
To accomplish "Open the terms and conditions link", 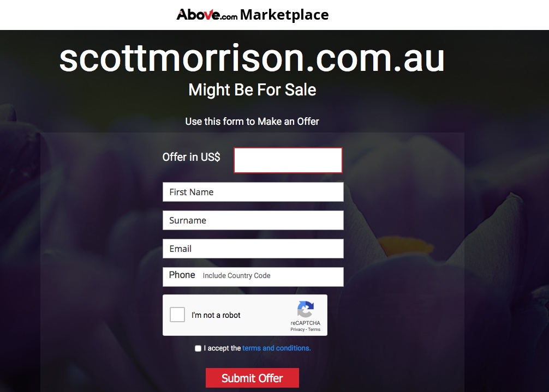I will click(276, 348).
